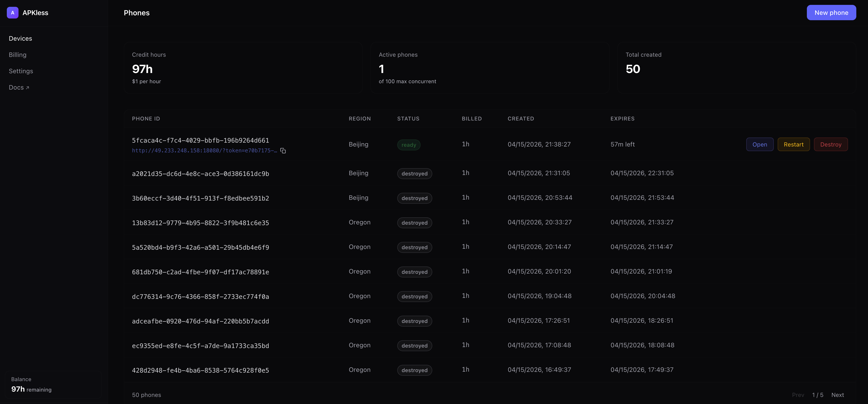Click Prev pagination control
The width and height of the screenshot is (868, 404).
point(798,395)
